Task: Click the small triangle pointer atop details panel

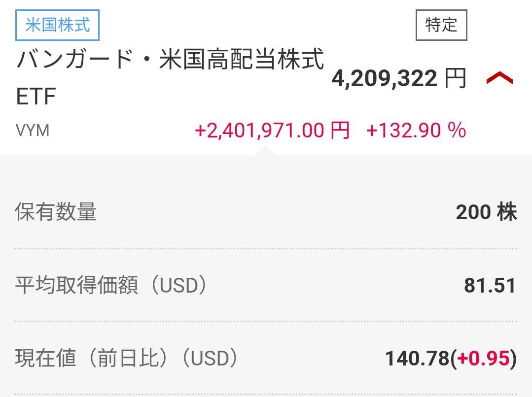Action: tap(265, 150)
